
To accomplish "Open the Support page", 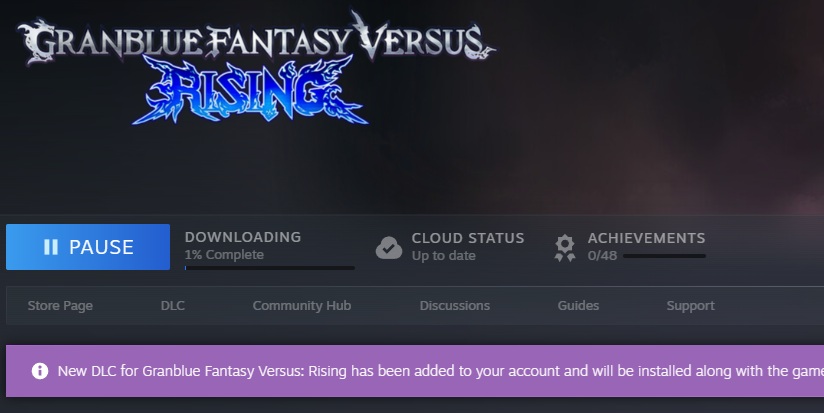I will coord(691,306).
